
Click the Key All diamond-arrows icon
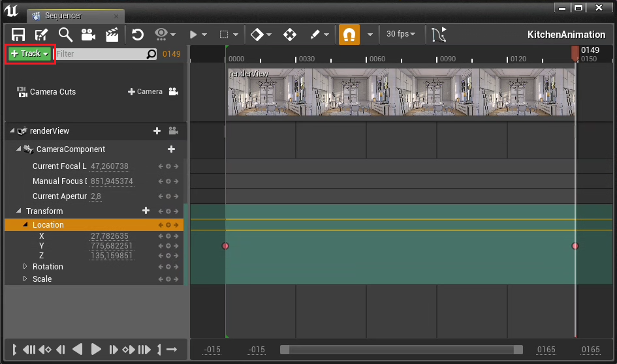(x=290, y=35)
